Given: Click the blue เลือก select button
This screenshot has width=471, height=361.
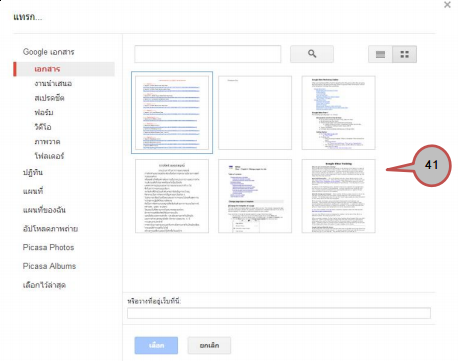Looking at the screenshot, I should 156,345.
